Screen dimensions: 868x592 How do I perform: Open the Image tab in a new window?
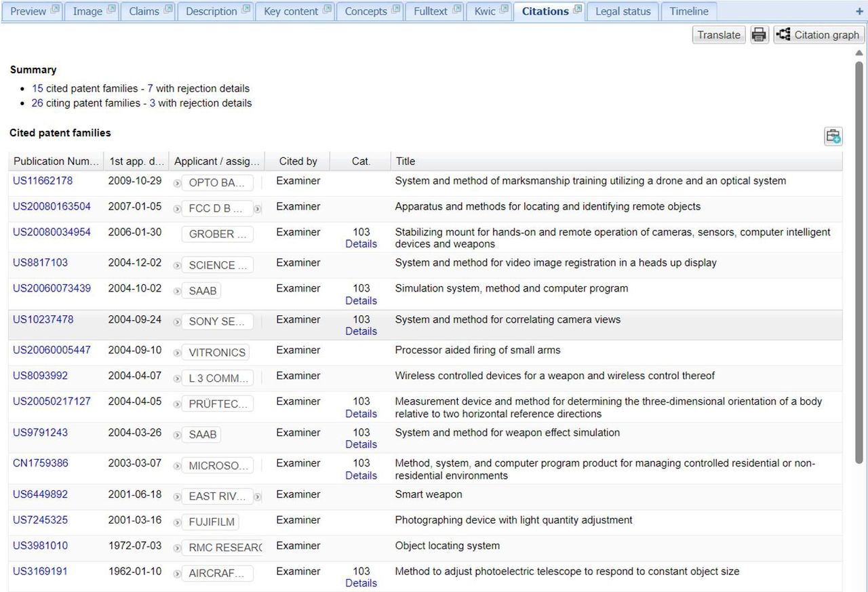tap(109, 7)
